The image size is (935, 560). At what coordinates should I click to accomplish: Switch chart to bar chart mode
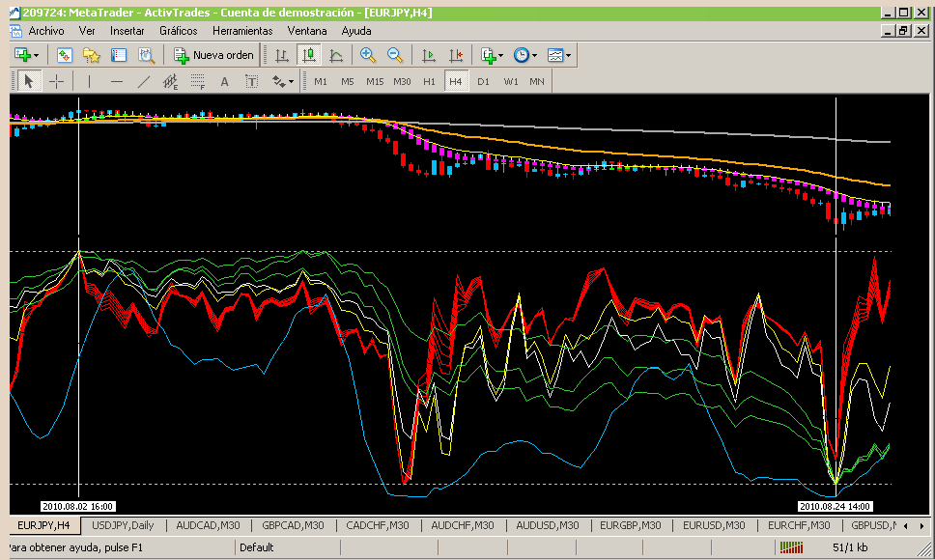click(282, 56)
